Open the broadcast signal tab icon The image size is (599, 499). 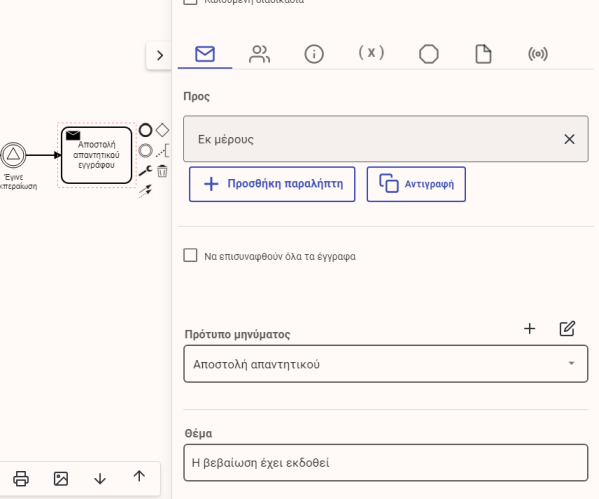(x=538, y=54)
